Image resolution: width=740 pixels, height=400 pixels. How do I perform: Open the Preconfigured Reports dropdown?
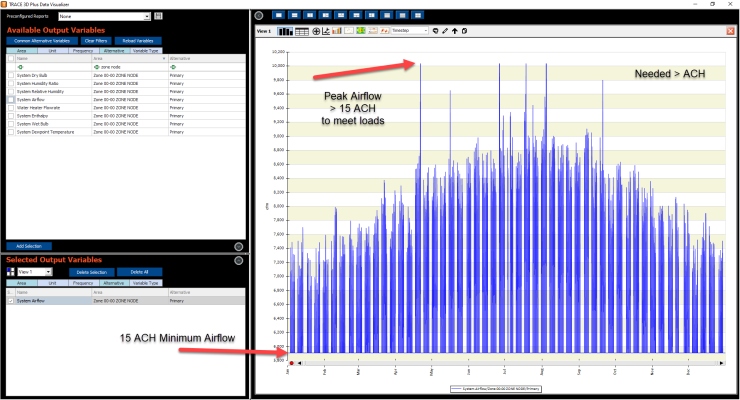146,17
